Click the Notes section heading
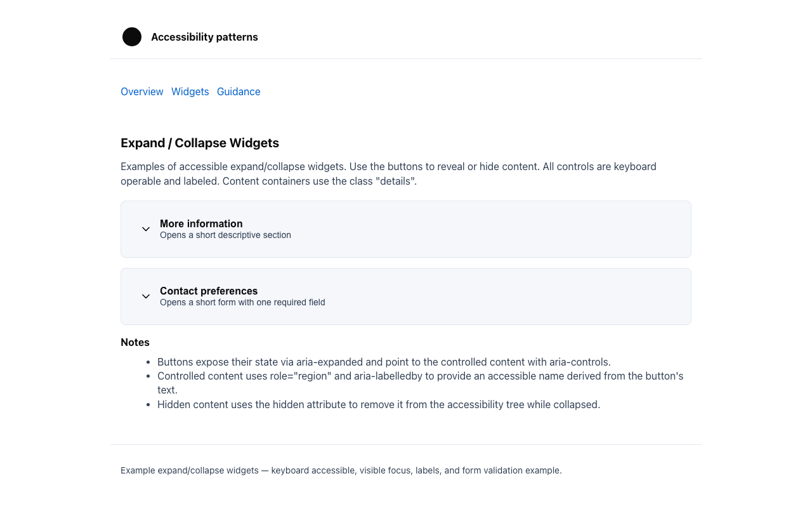812x523 pixels. click(135, 342)
